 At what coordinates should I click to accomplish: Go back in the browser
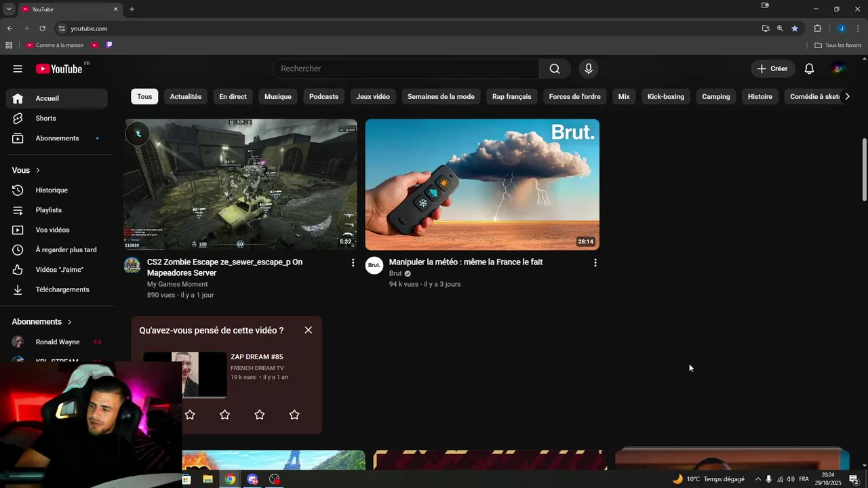pyautogui.click(x=9, y=28)
